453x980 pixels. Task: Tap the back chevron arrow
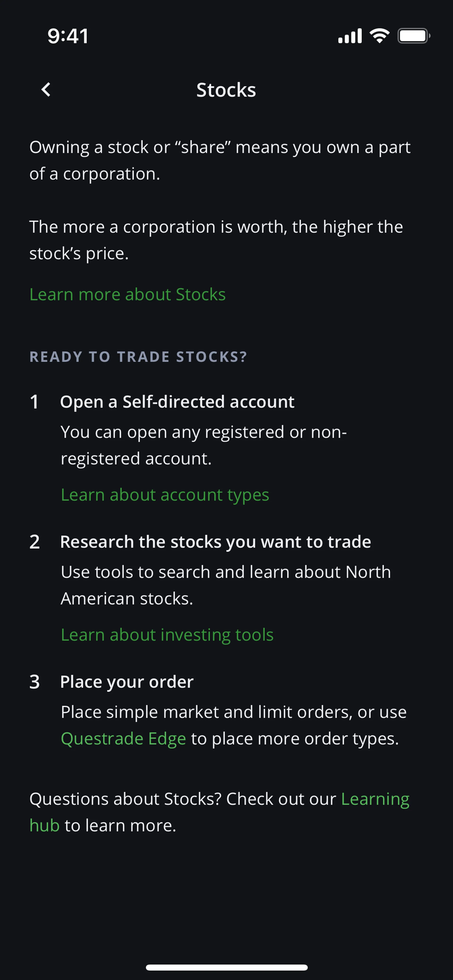46,90
